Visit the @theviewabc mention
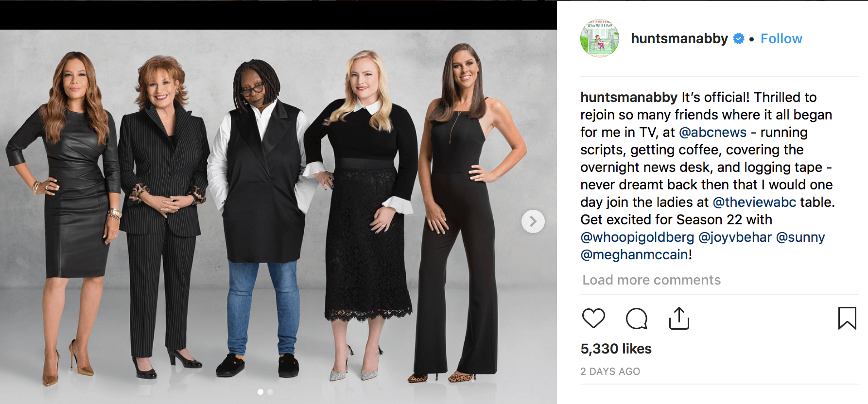The height and width of the screenshot is (404, 868). pyautogui.click(x=754, y=202)
